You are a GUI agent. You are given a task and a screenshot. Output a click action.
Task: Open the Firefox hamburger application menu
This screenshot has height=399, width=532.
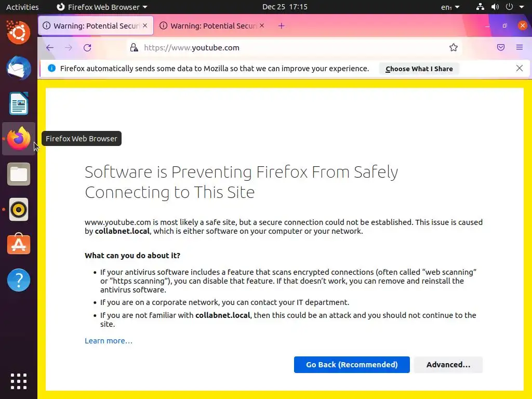[x=520, y=48]
